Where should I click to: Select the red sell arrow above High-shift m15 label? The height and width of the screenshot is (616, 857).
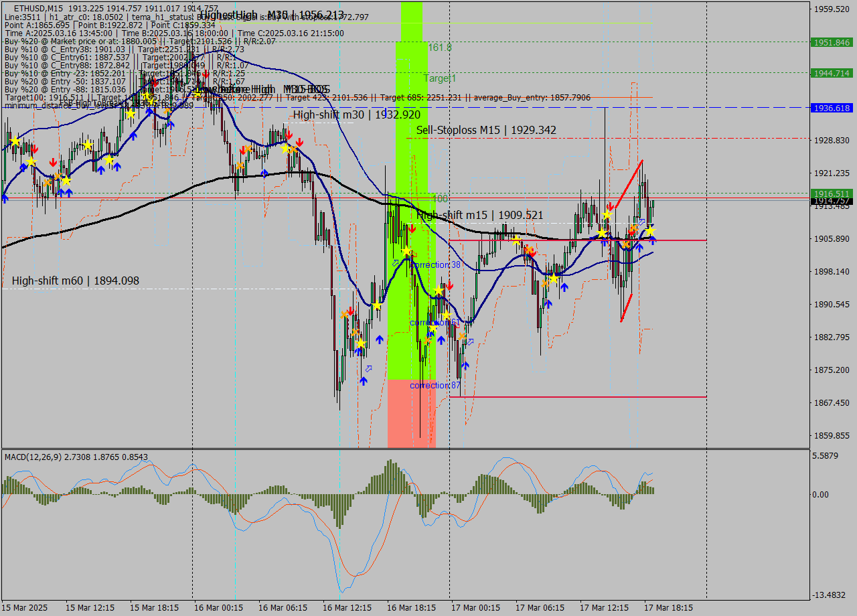coord(412,228)
